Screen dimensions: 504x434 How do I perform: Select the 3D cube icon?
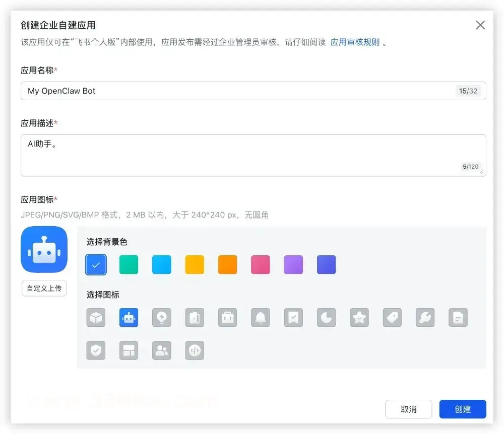coord(96,317)
